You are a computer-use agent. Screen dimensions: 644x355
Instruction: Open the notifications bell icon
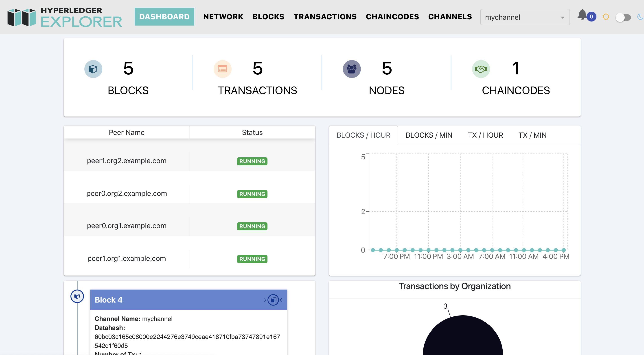582,15
